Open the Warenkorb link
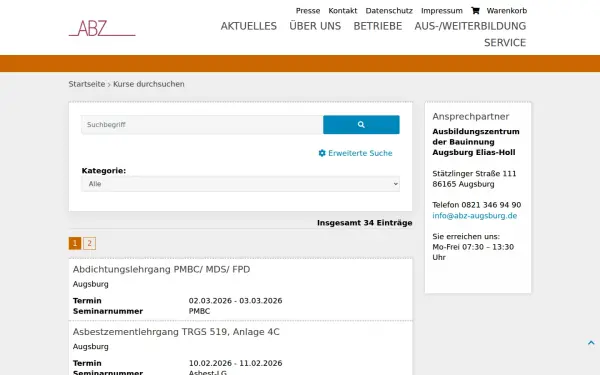 point(507,11)
